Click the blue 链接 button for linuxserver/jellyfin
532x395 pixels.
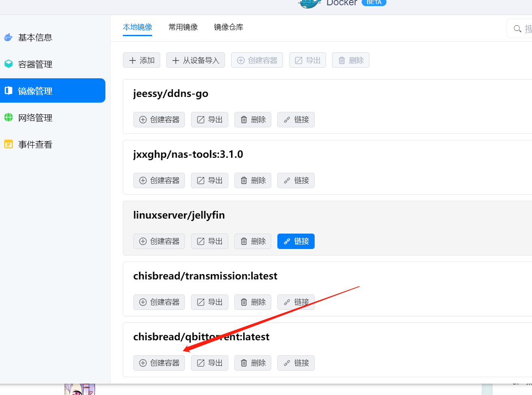296,241
